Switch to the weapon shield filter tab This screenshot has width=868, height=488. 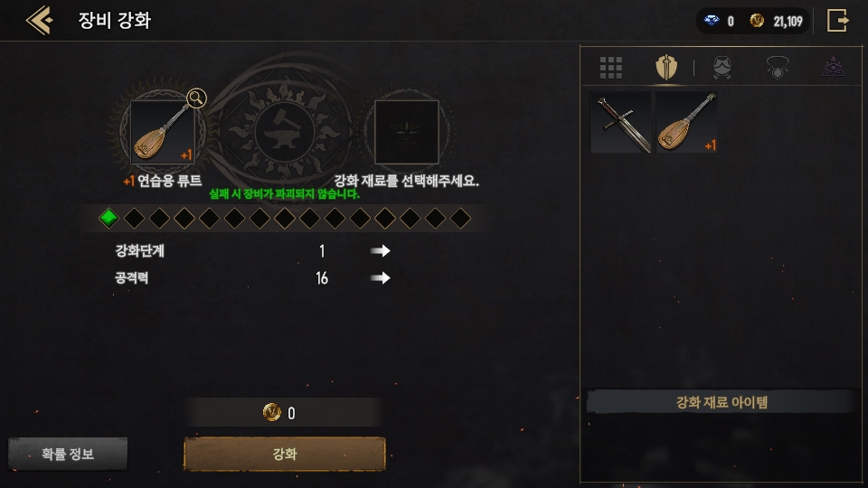666,68
